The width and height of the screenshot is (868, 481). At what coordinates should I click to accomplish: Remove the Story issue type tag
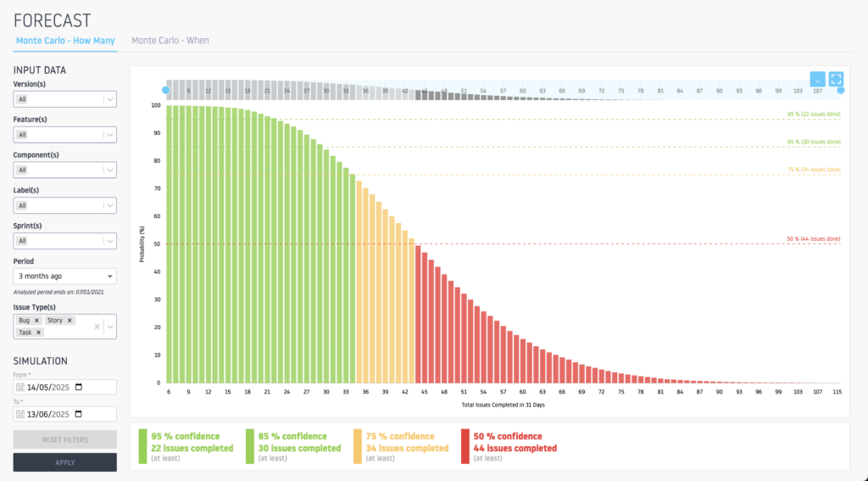click(70, 321)
